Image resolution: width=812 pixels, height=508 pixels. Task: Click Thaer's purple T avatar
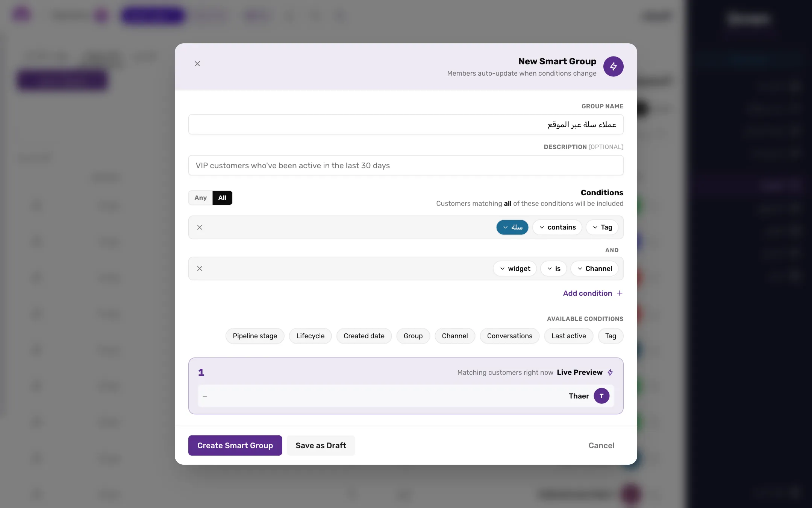(601, 396)
